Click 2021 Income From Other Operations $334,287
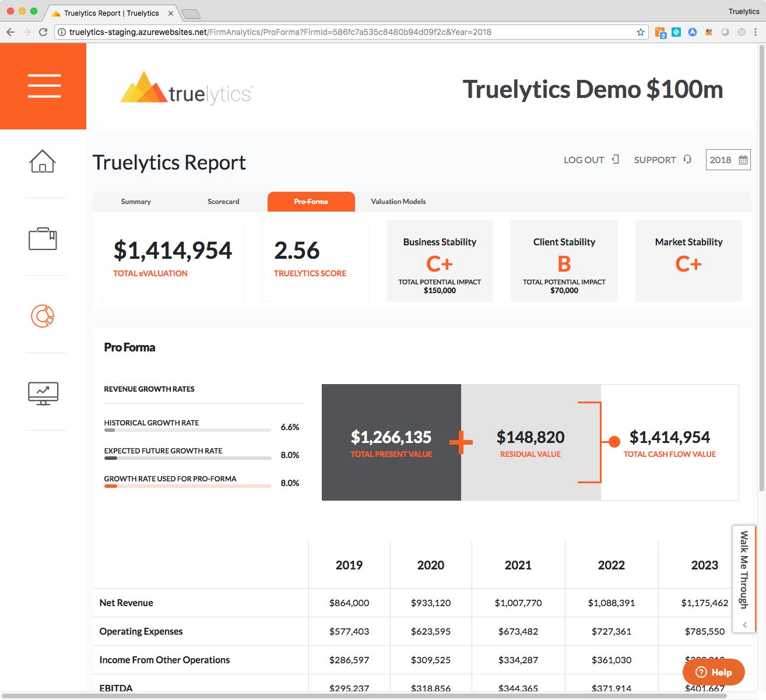766x700 pixels. pos(518,660)
